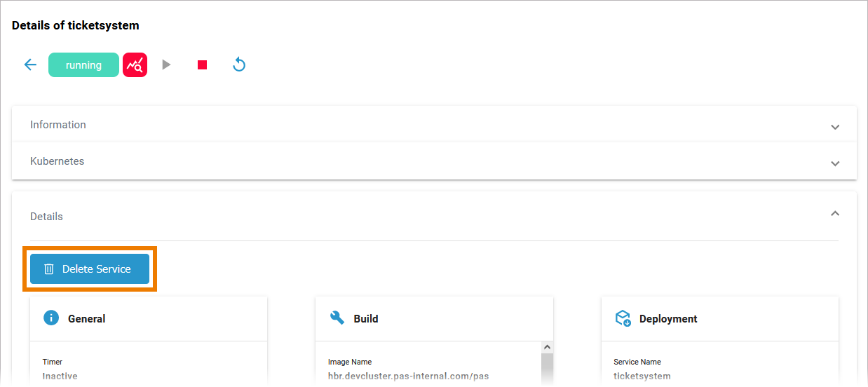Restart the service using the circular arrow
The width and height of the screenshot is (868, 387).
[x=239, y=65]
